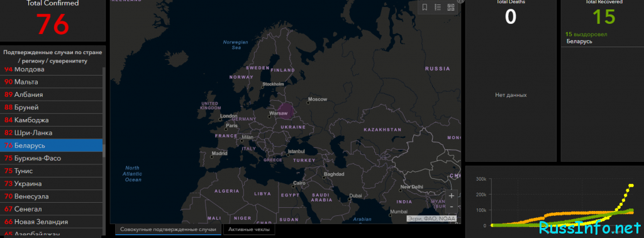This screenshot has height=238, width=644.
Task: Zoom out with the map minus button
Action: tap(452, 207)
